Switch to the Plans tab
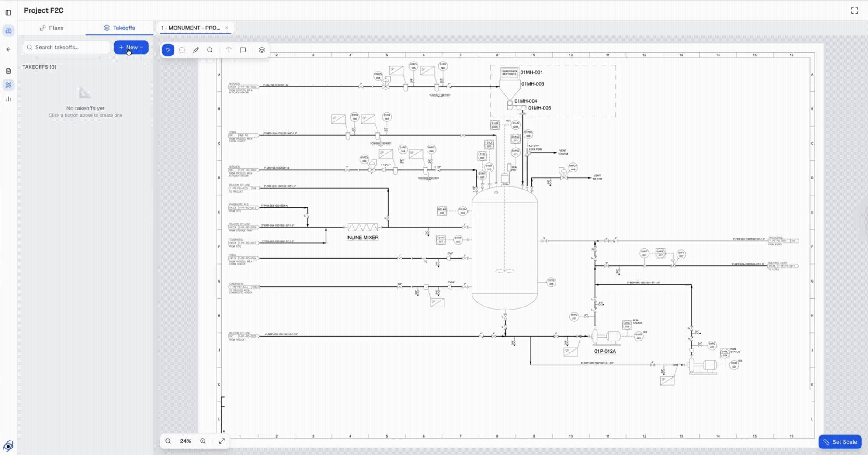 52,28
